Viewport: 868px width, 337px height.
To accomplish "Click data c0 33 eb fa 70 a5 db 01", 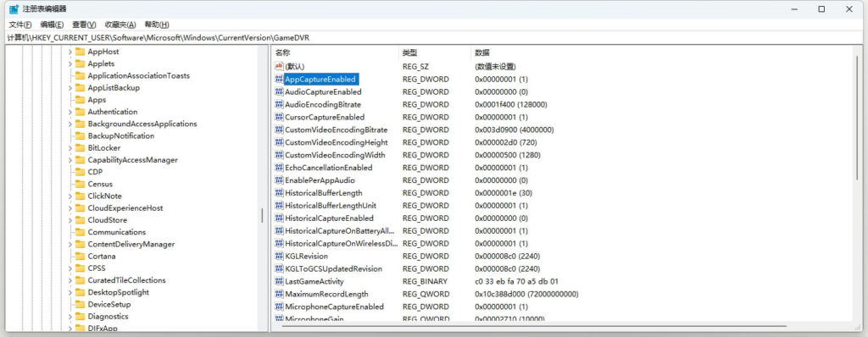I will [x=516, y=282].
